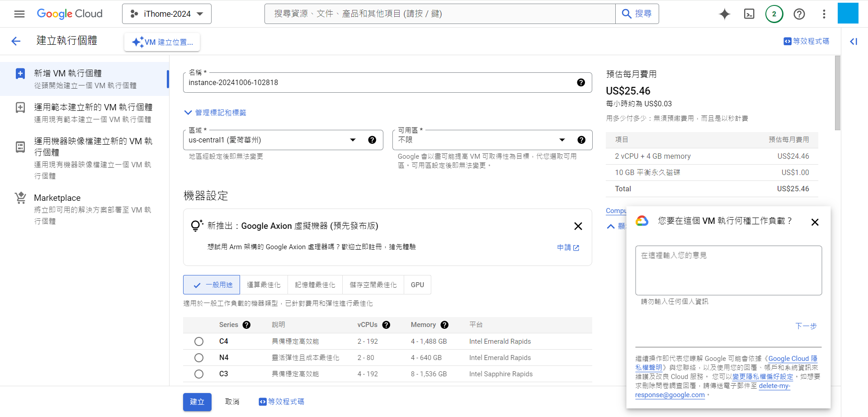Click help icon next to Memory header
This screenshot has width=868, height=417.
click(x=444, y=325)
